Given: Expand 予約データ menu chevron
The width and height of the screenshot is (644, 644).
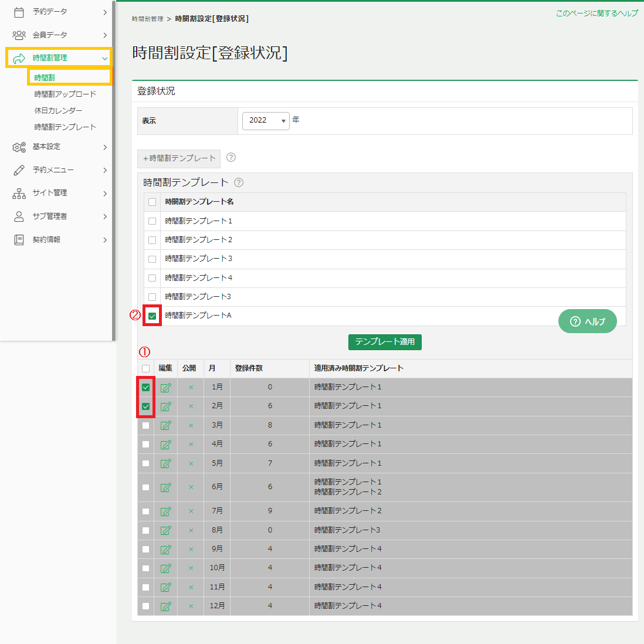Looking at the screenshot, I should click(105, 12).
